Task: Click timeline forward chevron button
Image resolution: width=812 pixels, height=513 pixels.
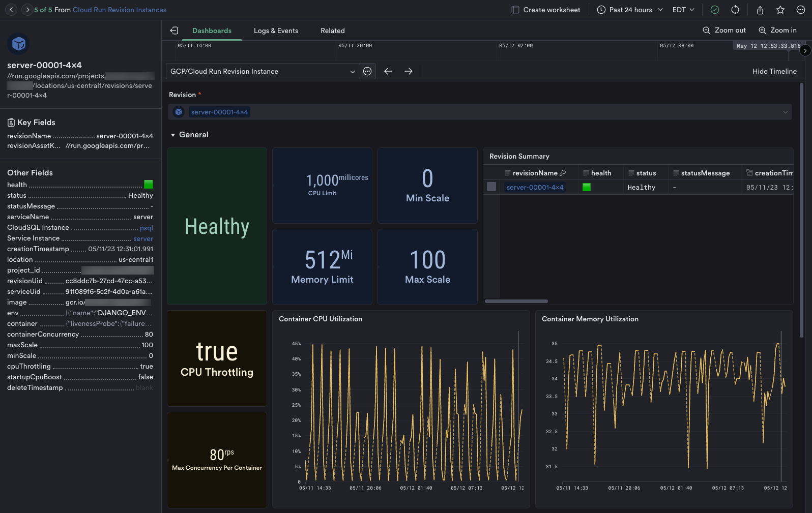Action: 805,50
